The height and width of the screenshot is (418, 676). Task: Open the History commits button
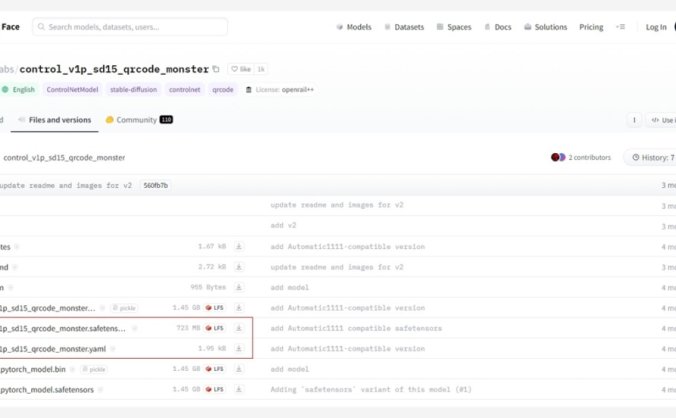tap(651, 157)
